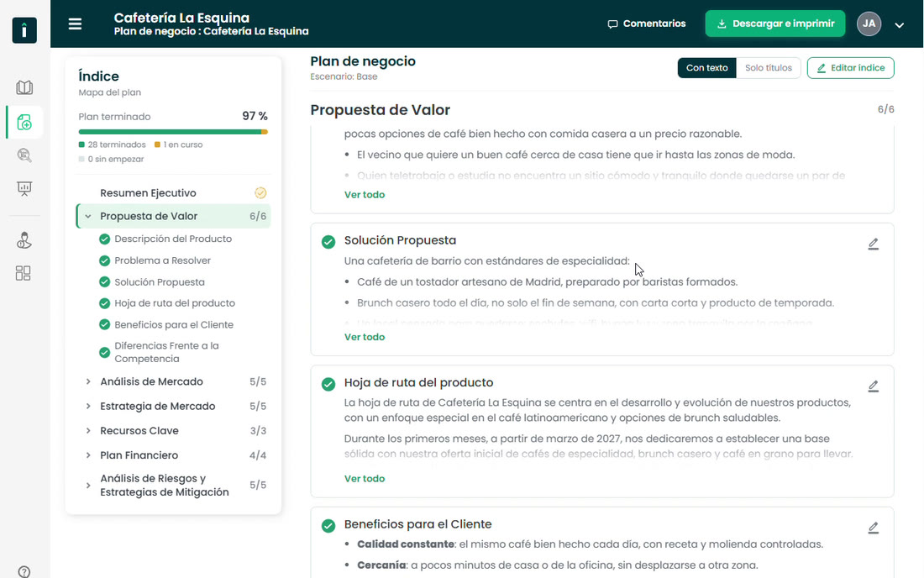
Task: Click the orange '1 en curso' legend swatch
Action: pos(157,144)
